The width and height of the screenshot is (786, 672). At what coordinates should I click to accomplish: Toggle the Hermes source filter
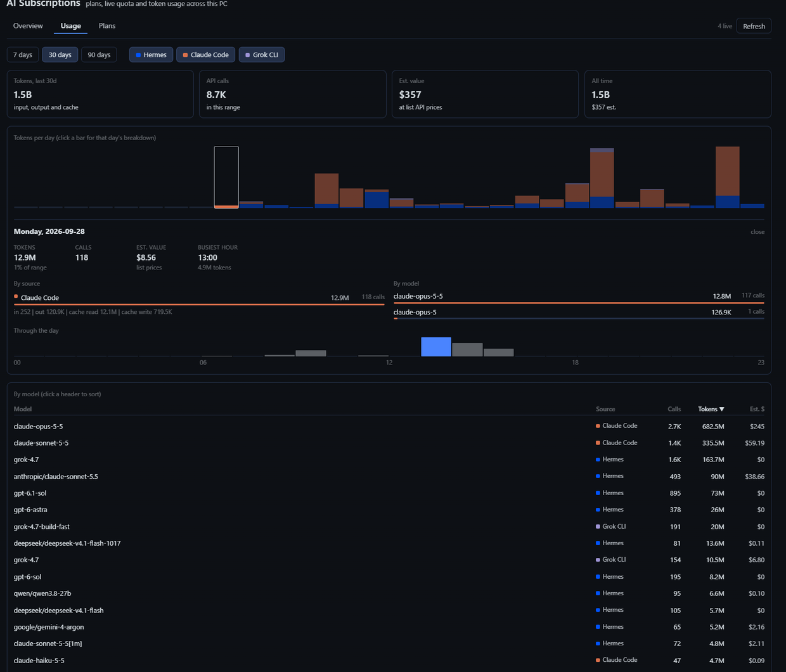pos(151,55)
